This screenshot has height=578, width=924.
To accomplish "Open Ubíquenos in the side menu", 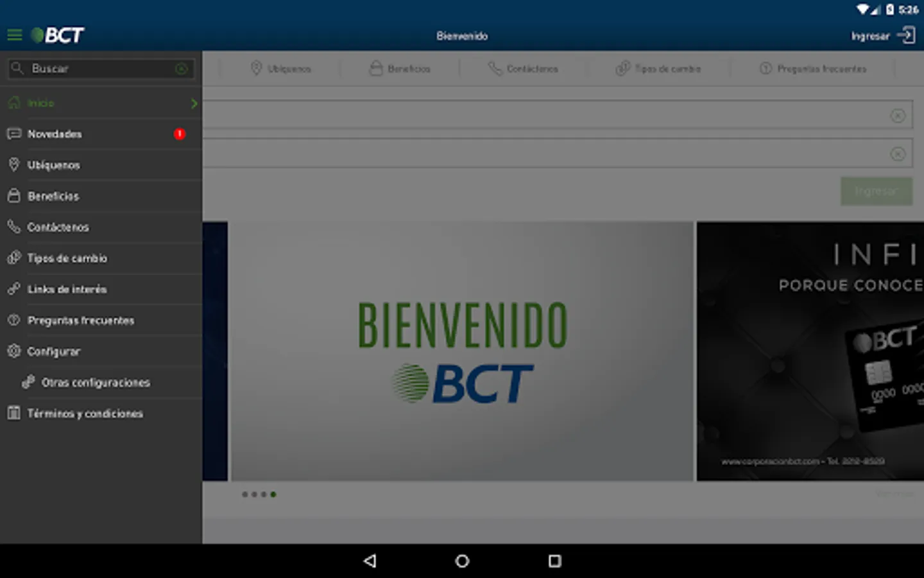I will click(x=101, y=165).
